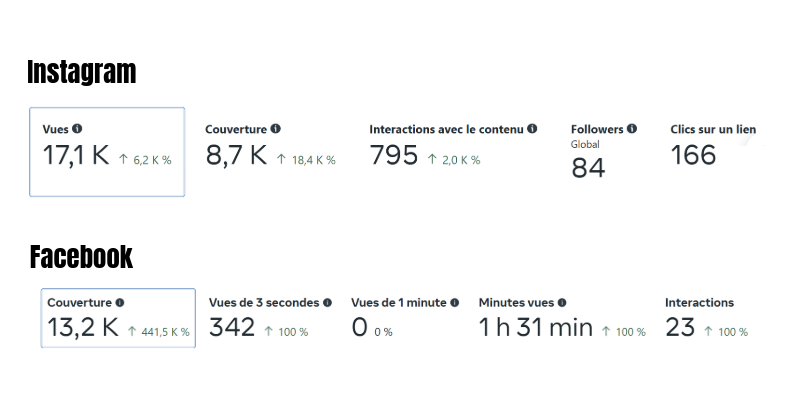
Task: Select the Instagram Vues 17,1 K card
Action: 107,152
